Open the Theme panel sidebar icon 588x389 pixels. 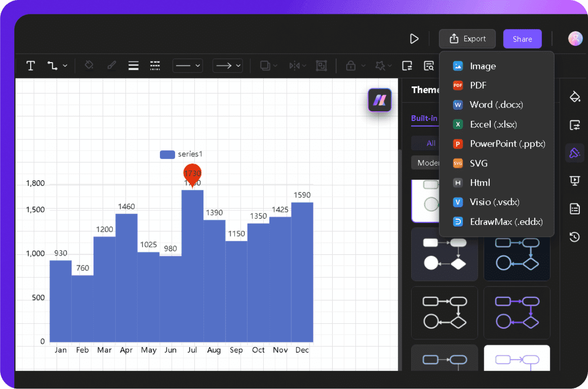[x=575, y=153]
